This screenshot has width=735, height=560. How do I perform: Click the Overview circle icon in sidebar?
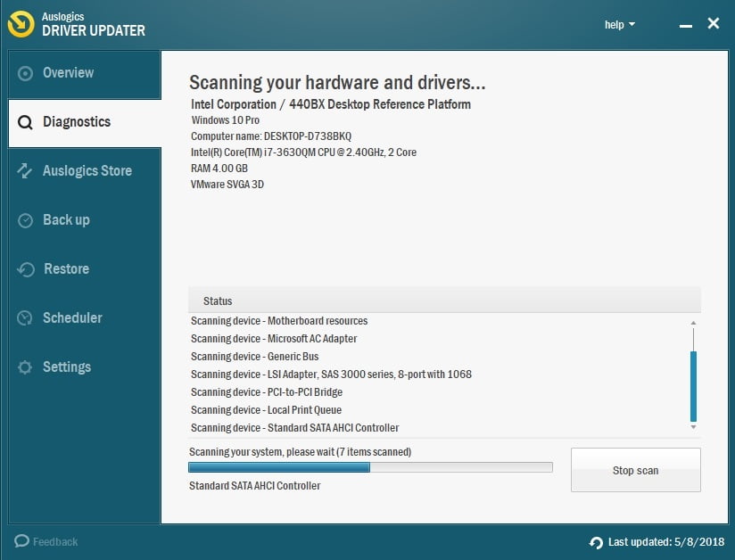[25, 74]
